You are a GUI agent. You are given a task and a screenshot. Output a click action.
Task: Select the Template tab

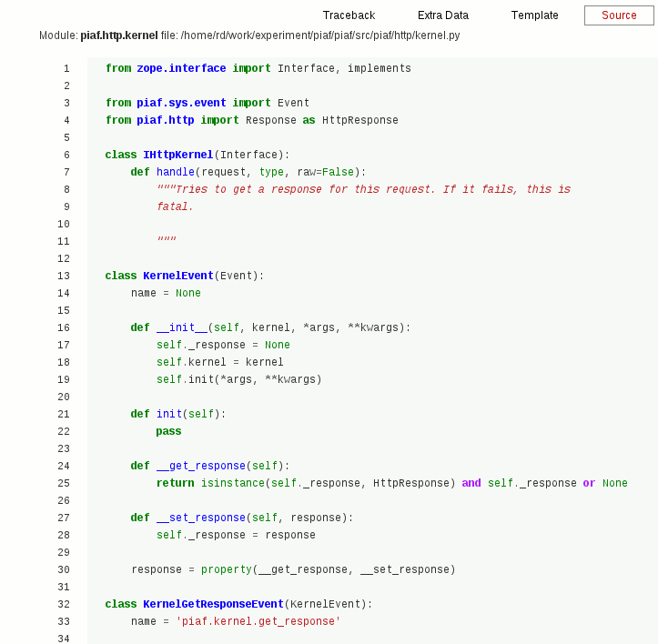pyautogui.click(x=535, y=15)
